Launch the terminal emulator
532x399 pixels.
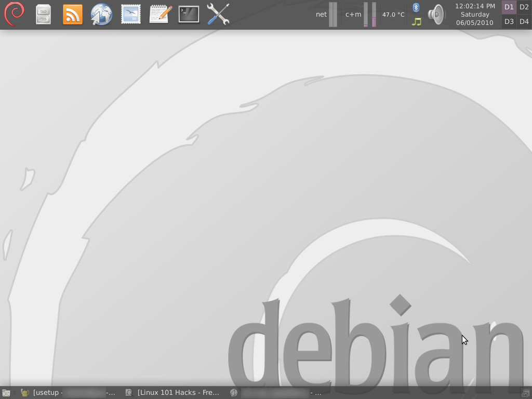189,14
